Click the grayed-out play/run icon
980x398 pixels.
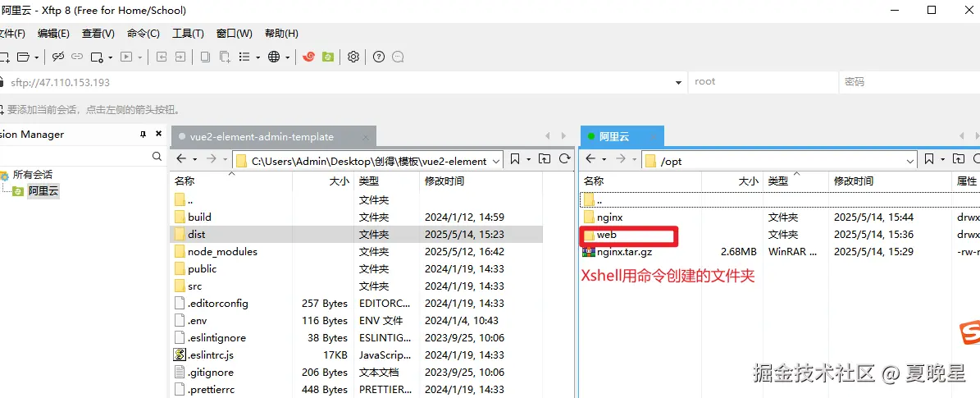click(x=127, y=57)
